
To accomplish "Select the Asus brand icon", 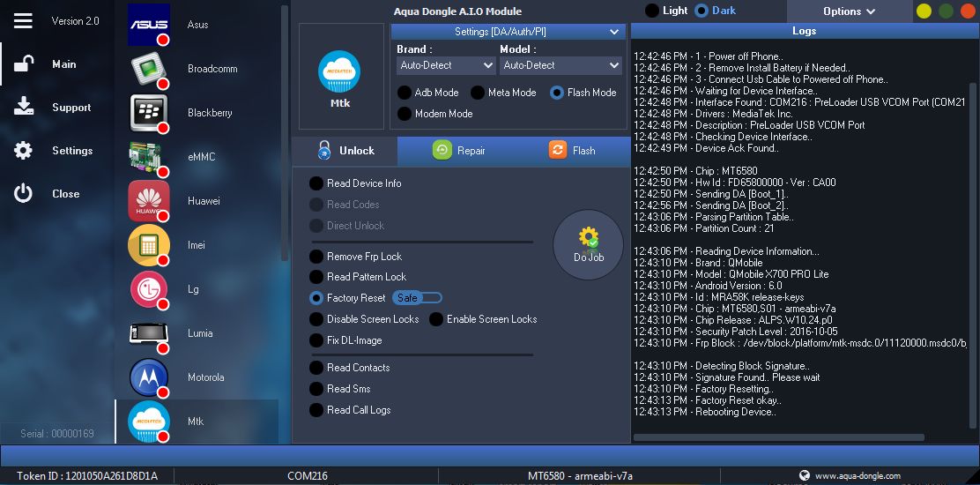I will [149, 25].
